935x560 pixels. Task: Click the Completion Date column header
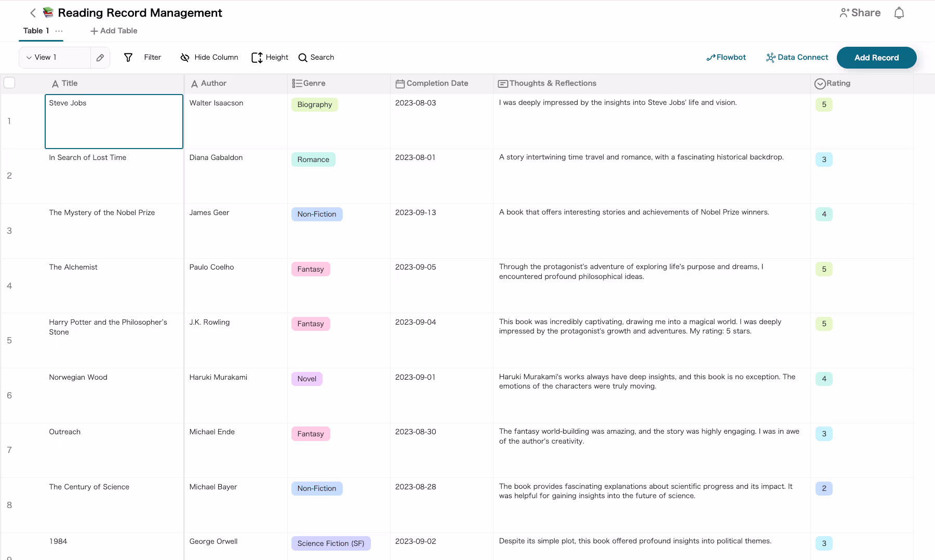436,84
